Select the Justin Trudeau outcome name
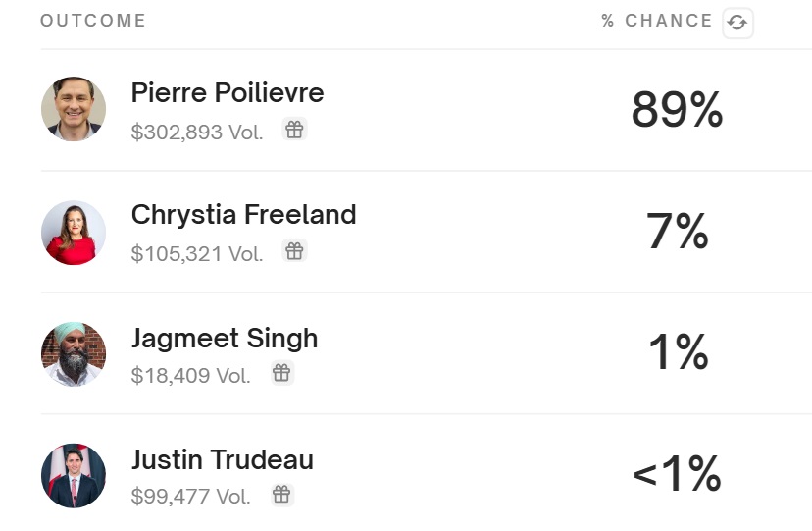812x531 pixels. point(223,459)
